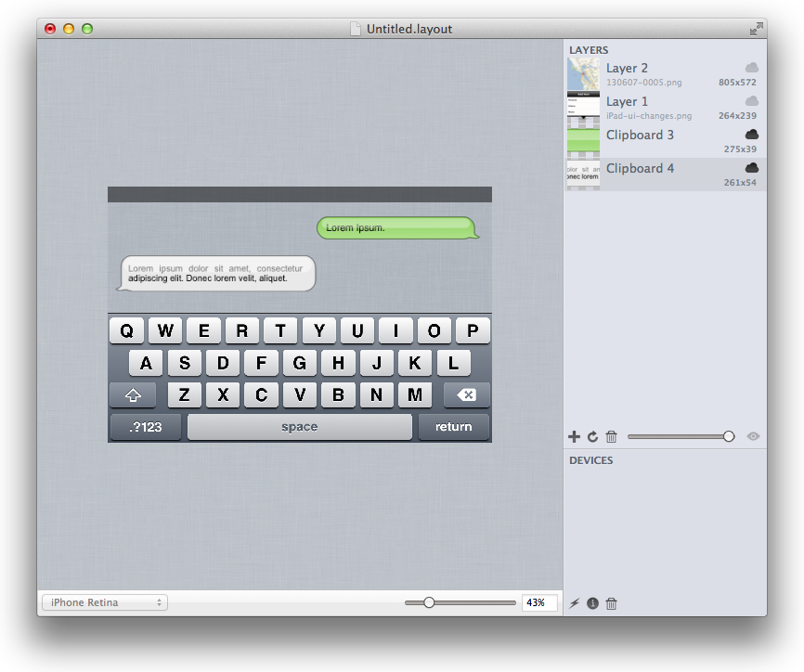Click the cloud icon on Layer 1

coord(752,101)
